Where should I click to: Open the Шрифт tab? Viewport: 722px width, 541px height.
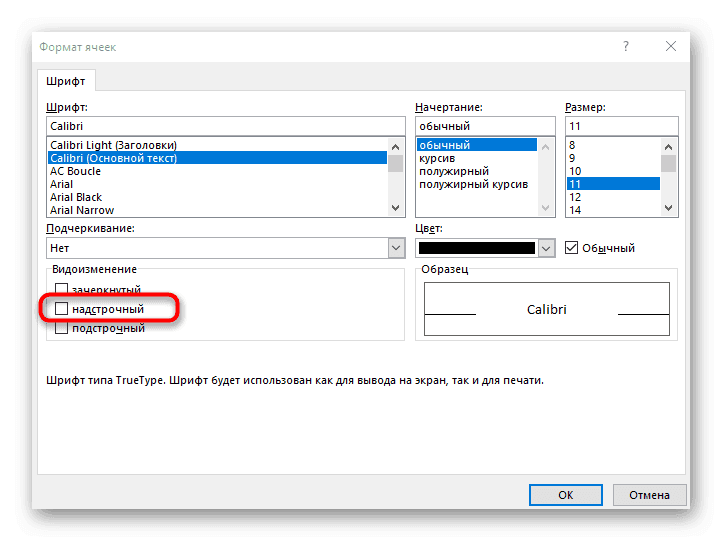pyautogui.click(x=66, y=81)
